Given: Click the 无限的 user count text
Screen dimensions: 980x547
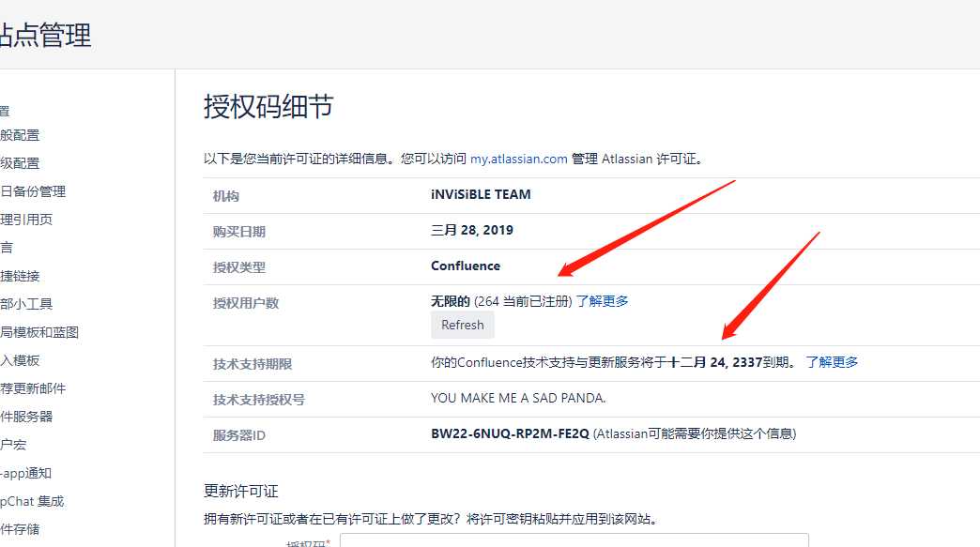Looking at the screenshot, I should pos(450,301).
